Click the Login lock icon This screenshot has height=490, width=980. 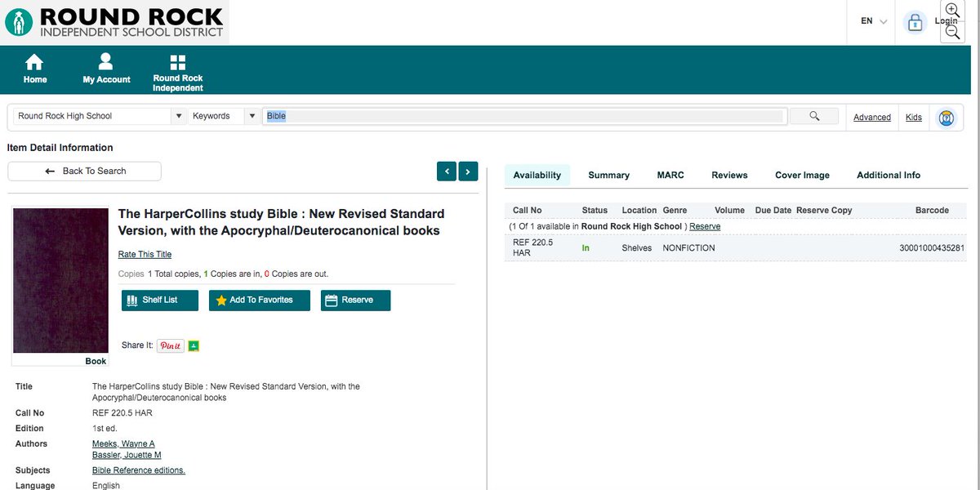[915, 23]
